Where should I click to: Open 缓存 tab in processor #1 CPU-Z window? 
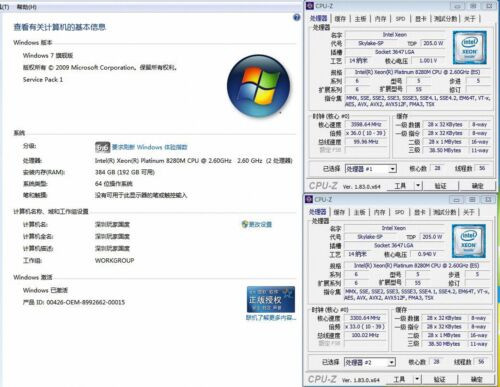pyautogui.click(x=340, y=19)
